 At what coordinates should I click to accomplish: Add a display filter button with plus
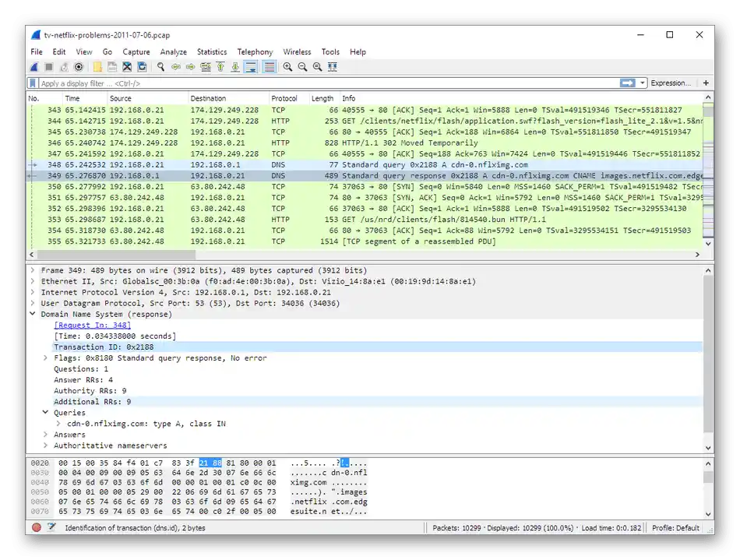(x=706, y=83)
